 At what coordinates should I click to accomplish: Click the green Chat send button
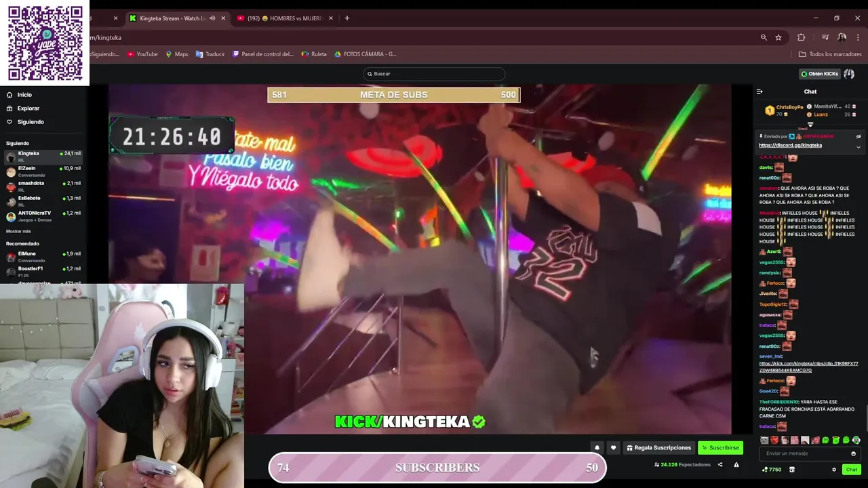pyautogui.click(x=851, y=470)
